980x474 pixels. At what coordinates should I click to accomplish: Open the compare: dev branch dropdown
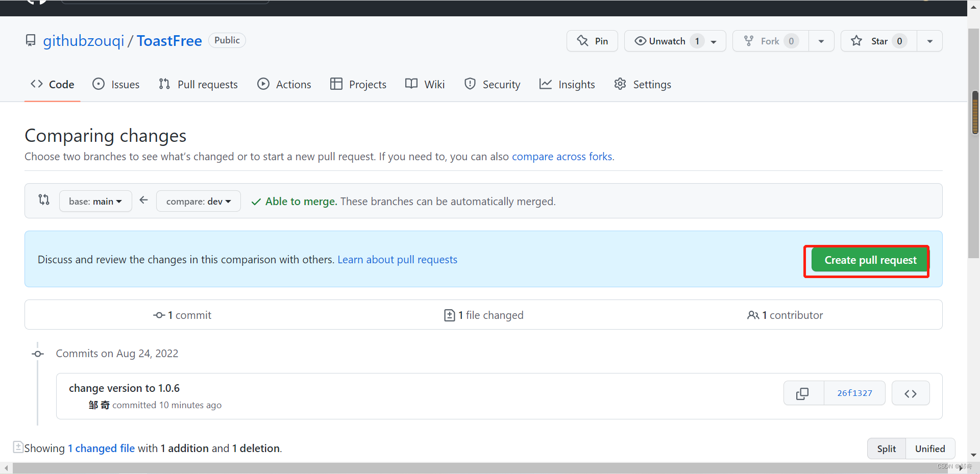pyautogui.click(x=199, y=201)
